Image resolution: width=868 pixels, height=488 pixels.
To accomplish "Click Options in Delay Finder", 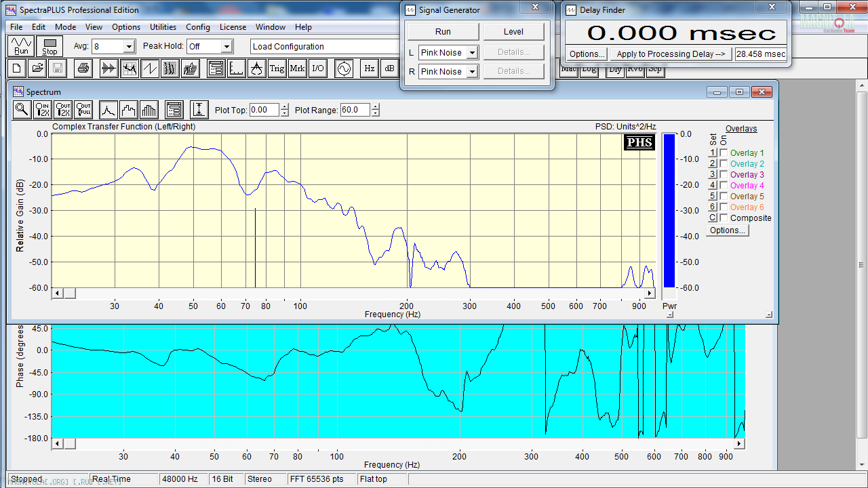I will [587, 54].
